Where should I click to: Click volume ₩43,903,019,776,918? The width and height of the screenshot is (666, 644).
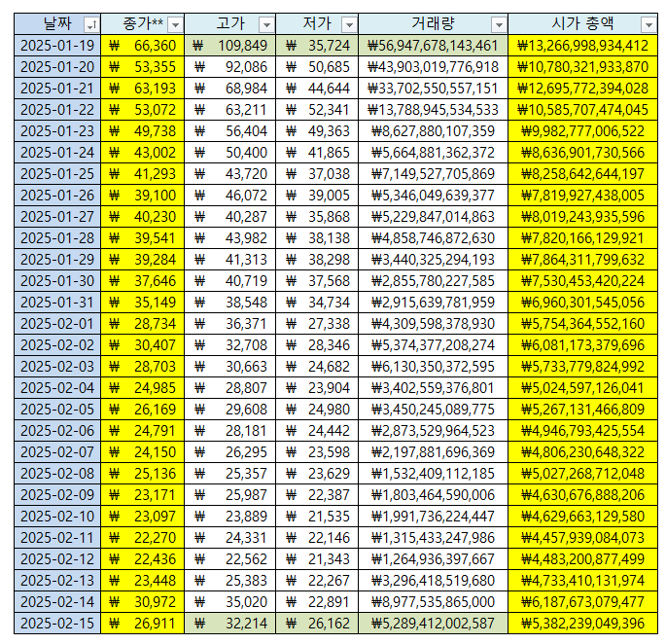tap(434, 67)
